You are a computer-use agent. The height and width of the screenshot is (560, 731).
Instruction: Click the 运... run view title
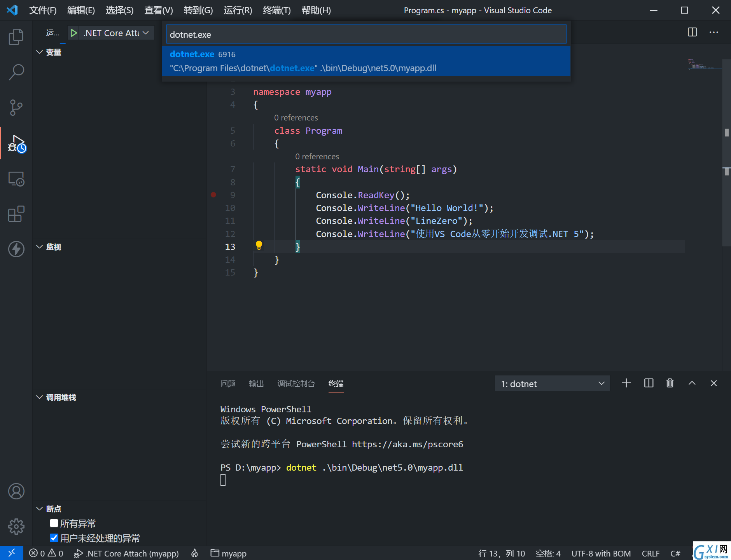(52, 33)
